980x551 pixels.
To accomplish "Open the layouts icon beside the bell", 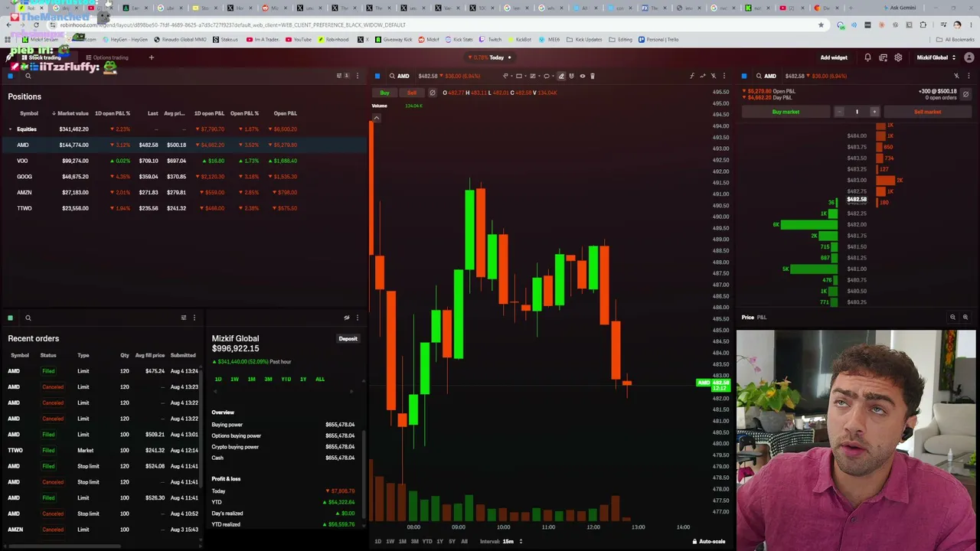I will (883, 57).
